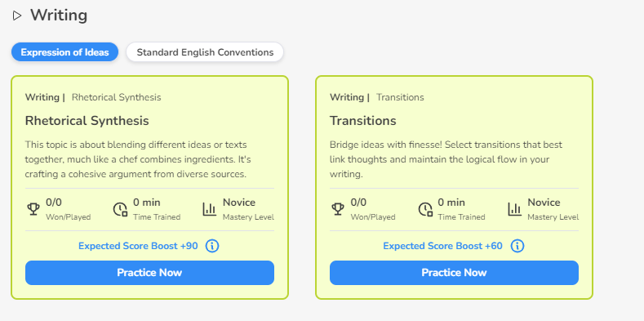Click the Writing section title
Screen dimensions: 644x321
(x=59, y=16)
